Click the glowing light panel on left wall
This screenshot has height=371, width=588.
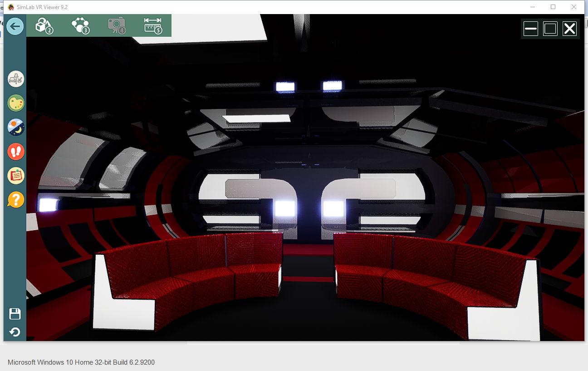pyautogui.click(x=48, y=205)
